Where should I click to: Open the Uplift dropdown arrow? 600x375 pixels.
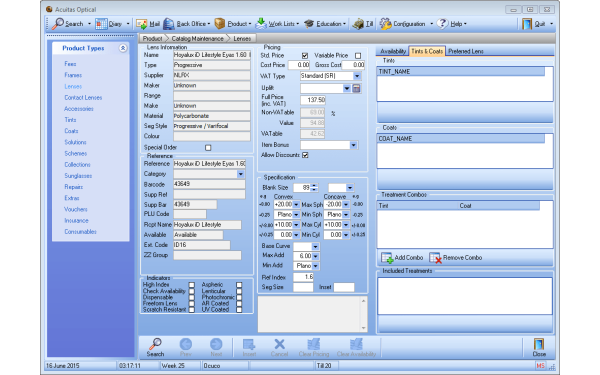tap(347, 88)
